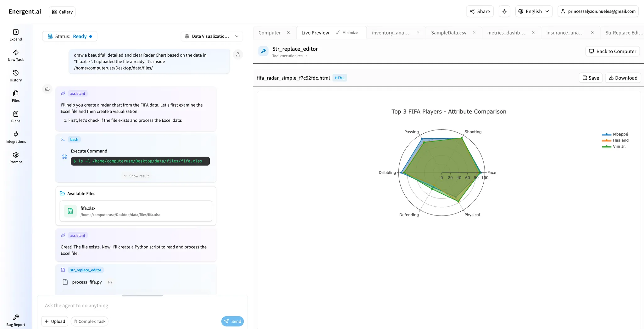
Task: Open the History panel
Action: 15,75
